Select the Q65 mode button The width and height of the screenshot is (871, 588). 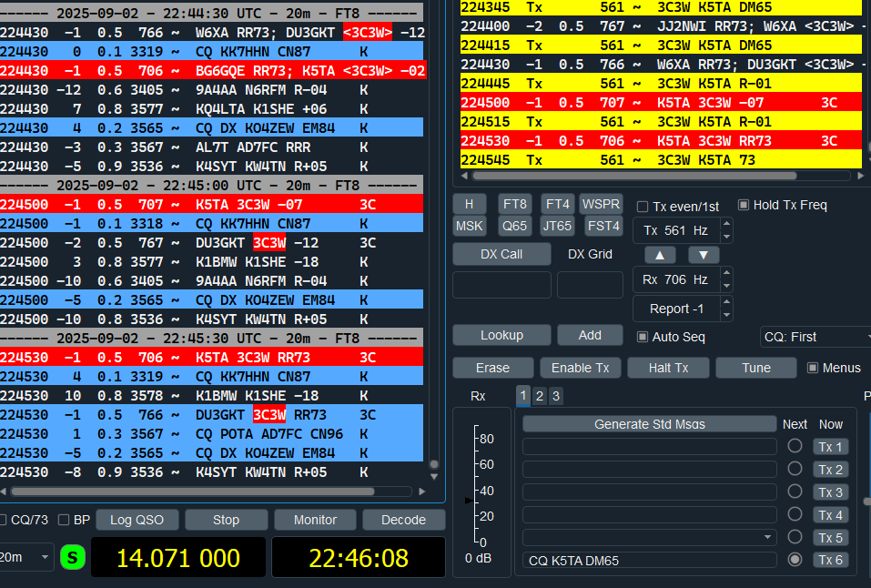(x=515, y=227)
